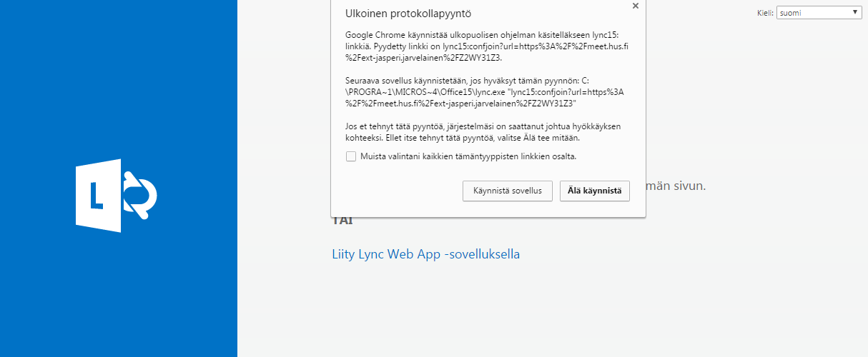Select the Ulkoinen protokollapyyntö dialog title

408,14
